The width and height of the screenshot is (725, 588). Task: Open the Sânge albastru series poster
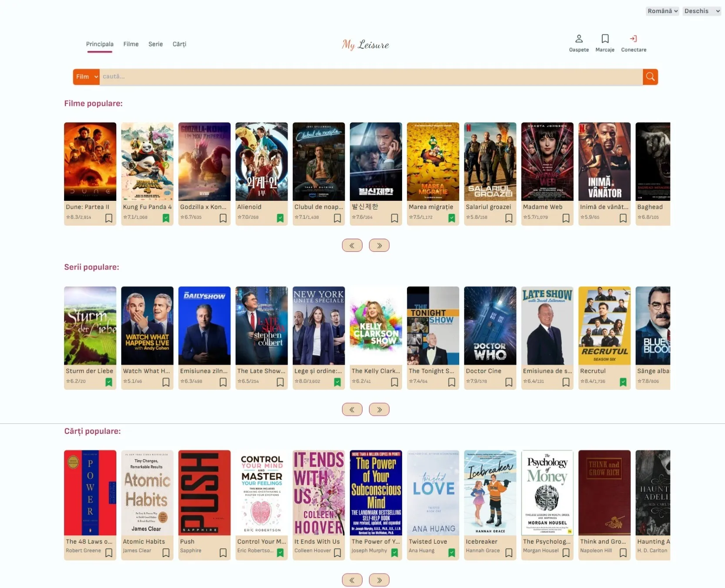pyautogui.click(x=653, y=326)
